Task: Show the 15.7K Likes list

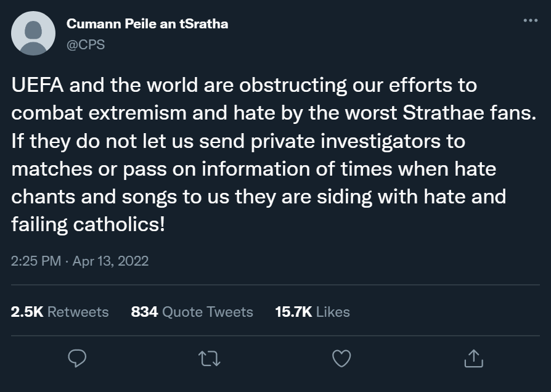Action: point(312,312)
